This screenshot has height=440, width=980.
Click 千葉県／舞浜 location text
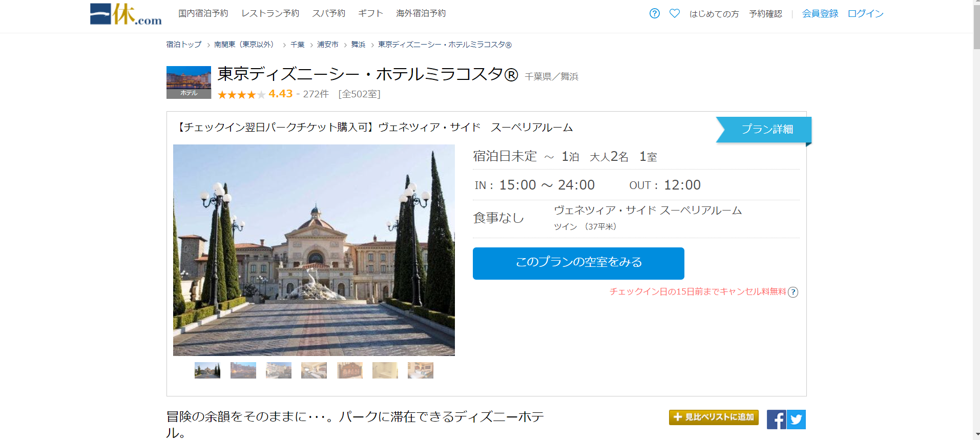pos(552,76)
